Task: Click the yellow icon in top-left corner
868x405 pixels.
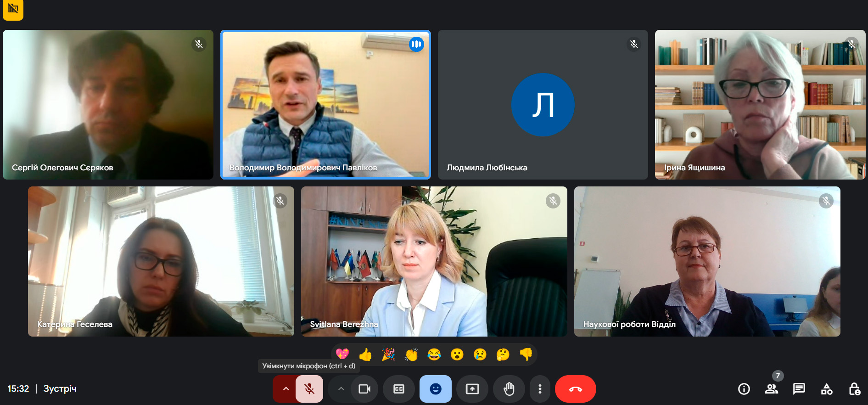Action: click(13, 9)
